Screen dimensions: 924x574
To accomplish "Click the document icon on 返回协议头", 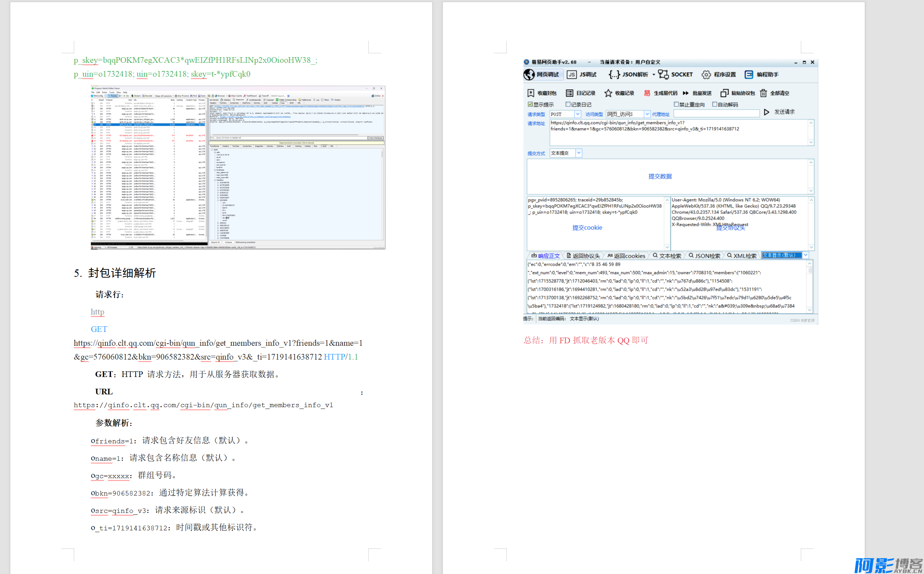I will coord(569,256).
